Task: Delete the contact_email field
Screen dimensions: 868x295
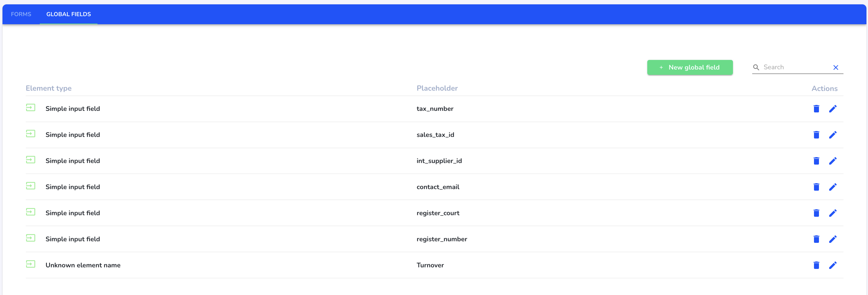Action: click(816, 187)
